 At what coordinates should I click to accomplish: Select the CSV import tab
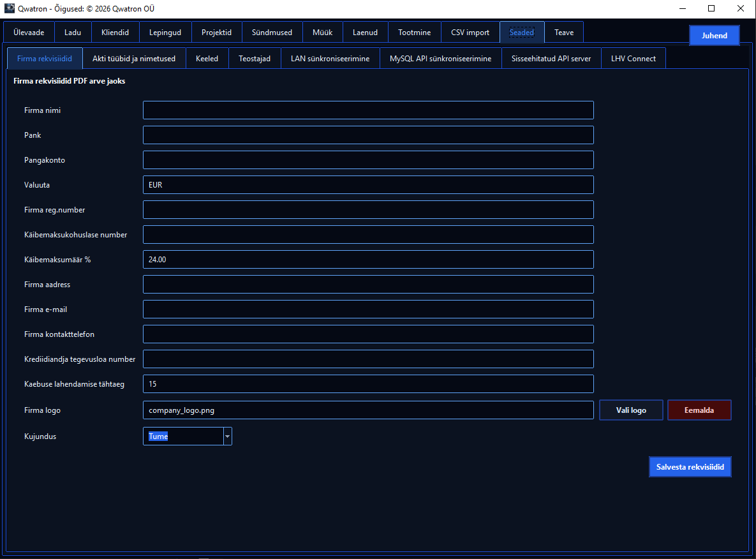(470, 33)
